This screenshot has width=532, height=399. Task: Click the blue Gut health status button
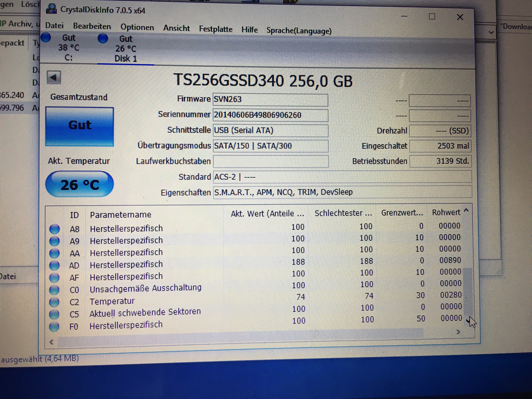(x=80, y=126)
